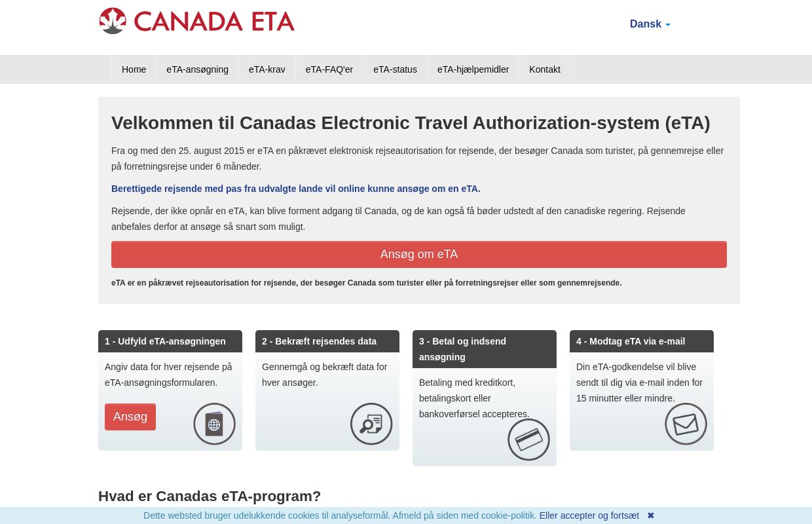Click the credit card icon under step 3

[x=528, y=440]
